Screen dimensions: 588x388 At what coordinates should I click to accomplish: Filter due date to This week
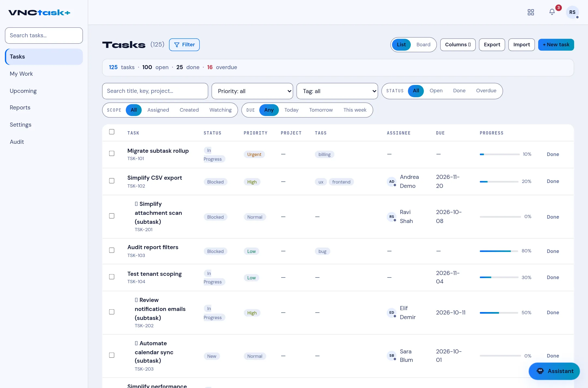(x=355, y=110)
